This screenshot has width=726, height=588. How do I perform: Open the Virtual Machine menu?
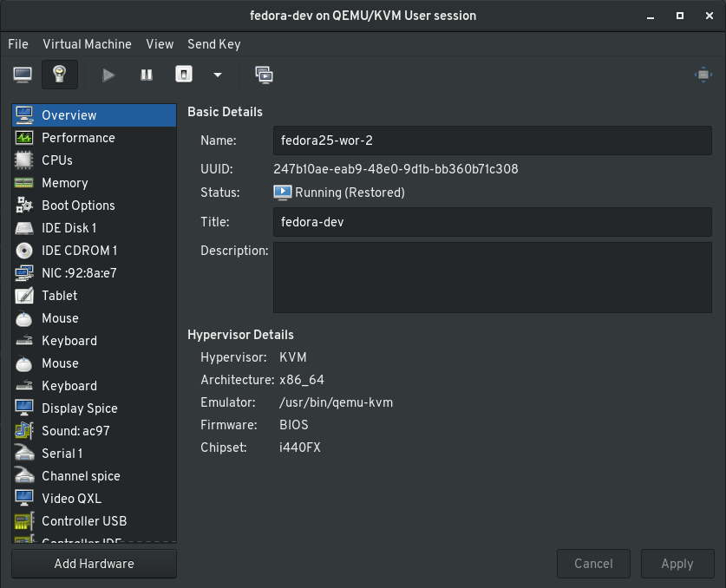87,44
